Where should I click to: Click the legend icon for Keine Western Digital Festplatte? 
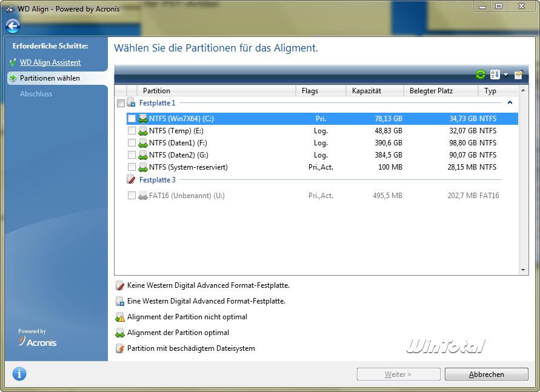point(120,285)
